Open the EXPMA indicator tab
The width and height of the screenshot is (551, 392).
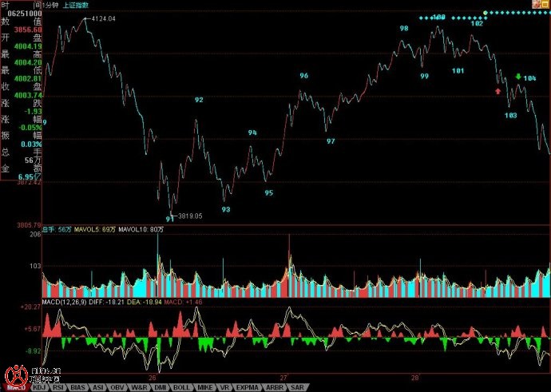[248, 387]
